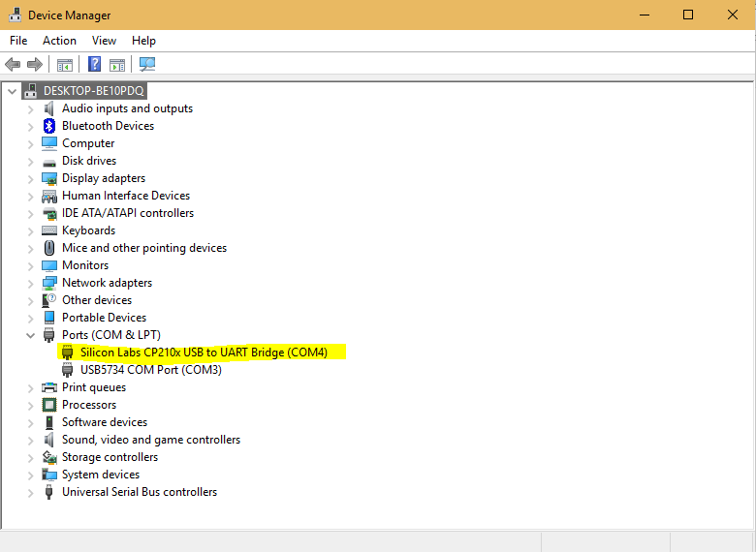Maximize the Device Manager window
This screenshot has width=756, height=552.
point(688,15)
